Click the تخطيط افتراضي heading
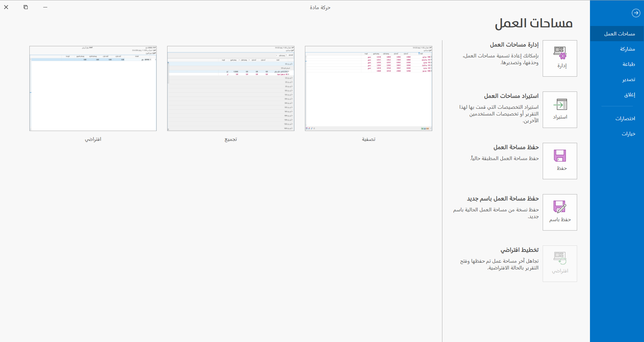This screenshot has width=644, height=342. pos(520,250)
